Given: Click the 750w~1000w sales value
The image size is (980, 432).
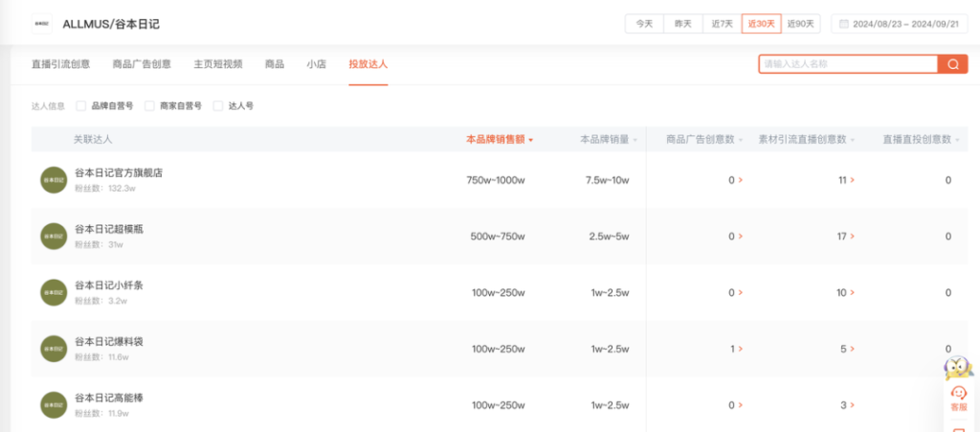Looking at the screenshot, I should pyautogui.click(x=496, y=180).
